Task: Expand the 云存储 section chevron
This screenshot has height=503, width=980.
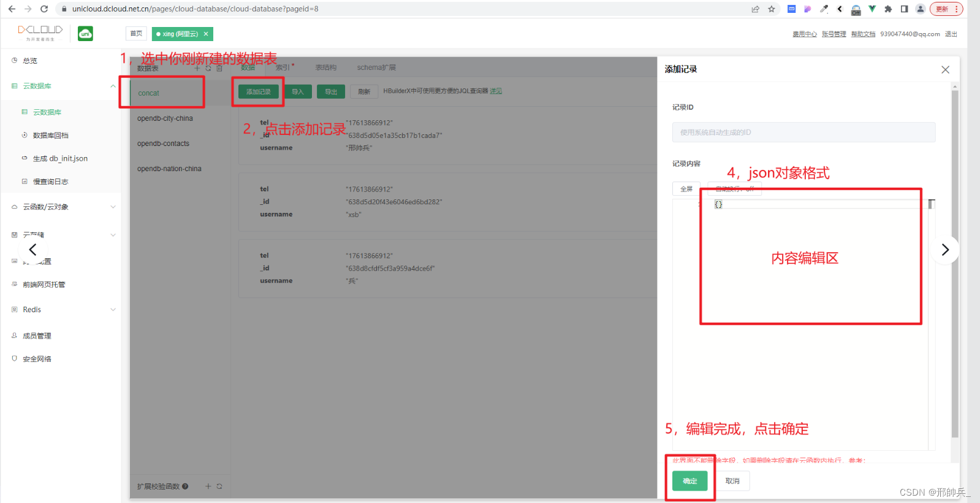Action: 113,235
